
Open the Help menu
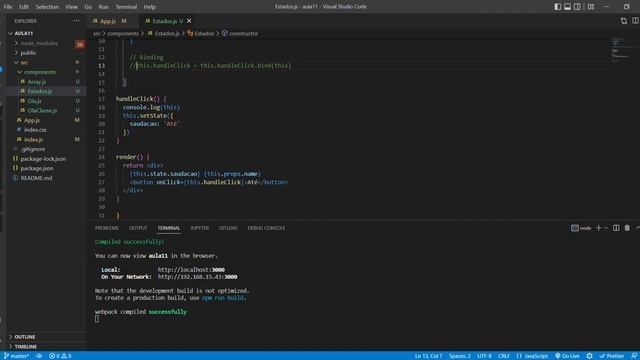tap(149, 7)
